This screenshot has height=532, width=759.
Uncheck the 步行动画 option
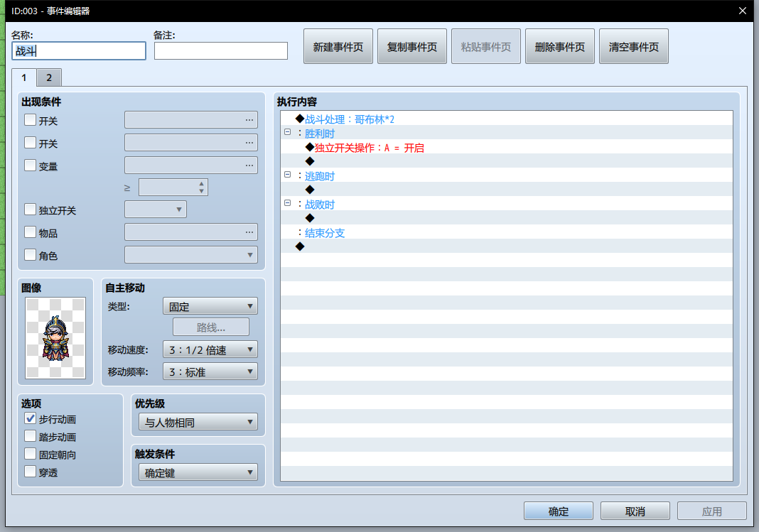(30, 418)
